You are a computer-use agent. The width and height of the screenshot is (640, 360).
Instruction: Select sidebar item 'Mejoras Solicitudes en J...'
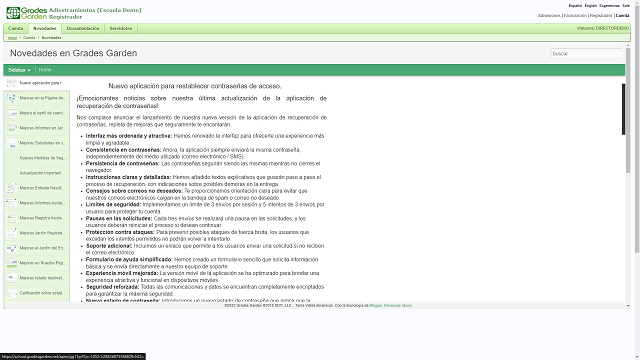37,143
